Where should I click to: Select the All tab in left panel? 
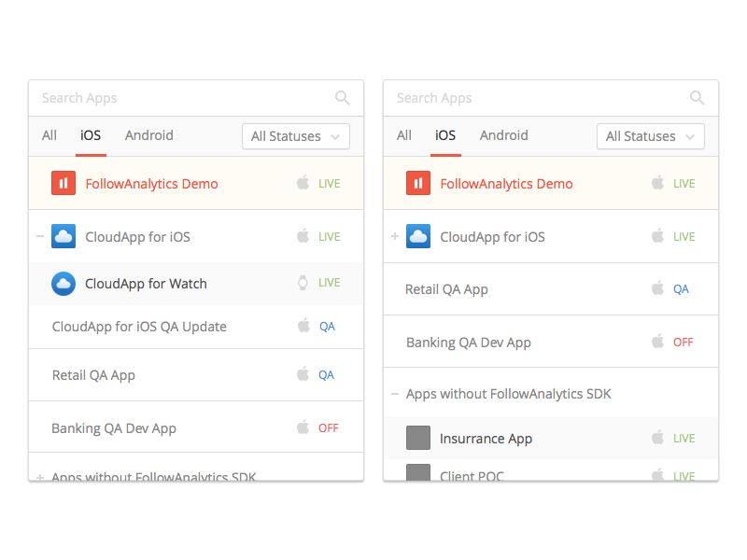point(49,135)
